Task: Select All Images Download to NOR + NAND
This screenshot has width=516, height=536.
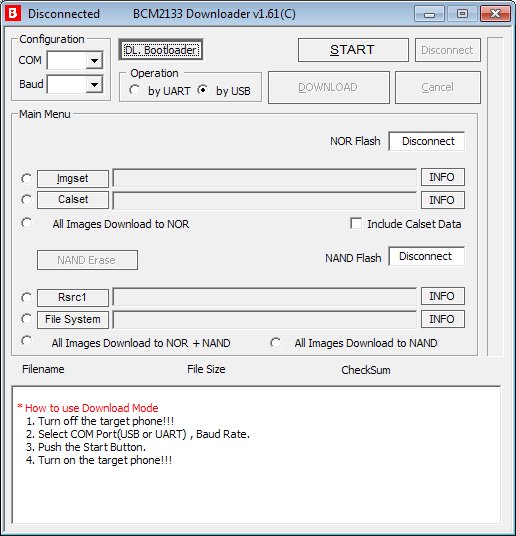Action: click(26, 341)
